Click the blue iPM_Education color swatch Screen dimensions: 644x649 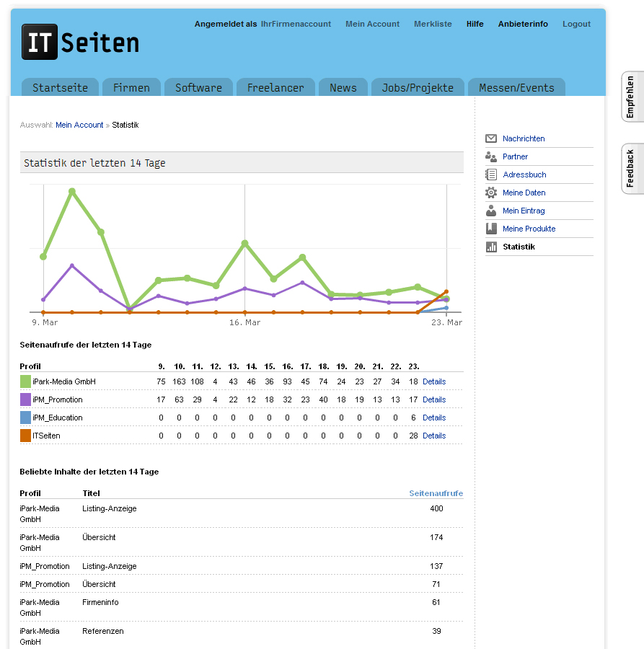26,418
